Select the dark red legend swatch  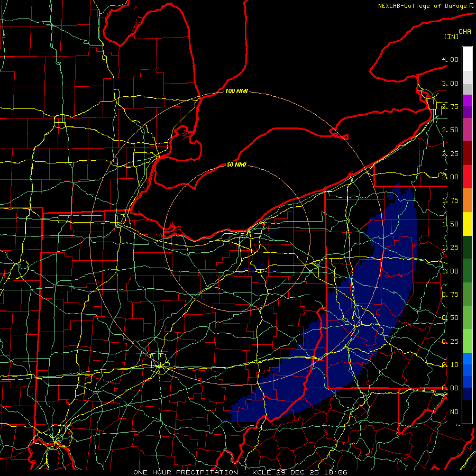(467, 153)
